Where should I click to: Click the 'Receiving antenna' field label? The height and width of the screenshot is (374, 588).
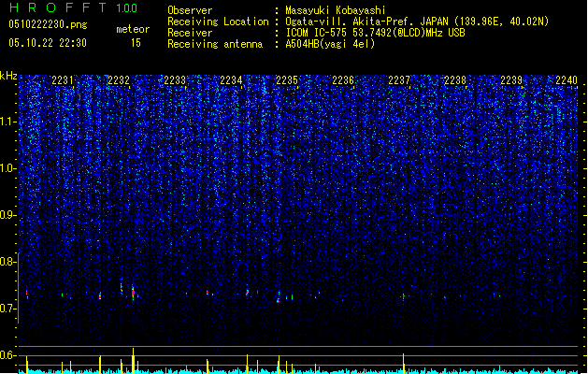[x=215, y=44]
